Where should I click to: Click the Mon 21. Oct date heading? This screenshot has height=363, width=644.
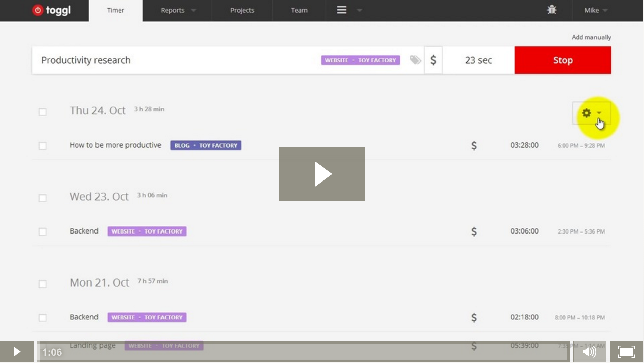[100, 282]
